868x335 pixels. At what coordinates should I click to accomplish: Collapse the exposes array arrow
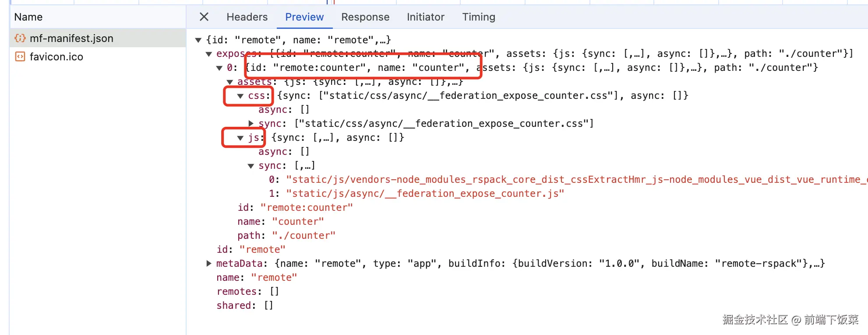click(209, 54)
